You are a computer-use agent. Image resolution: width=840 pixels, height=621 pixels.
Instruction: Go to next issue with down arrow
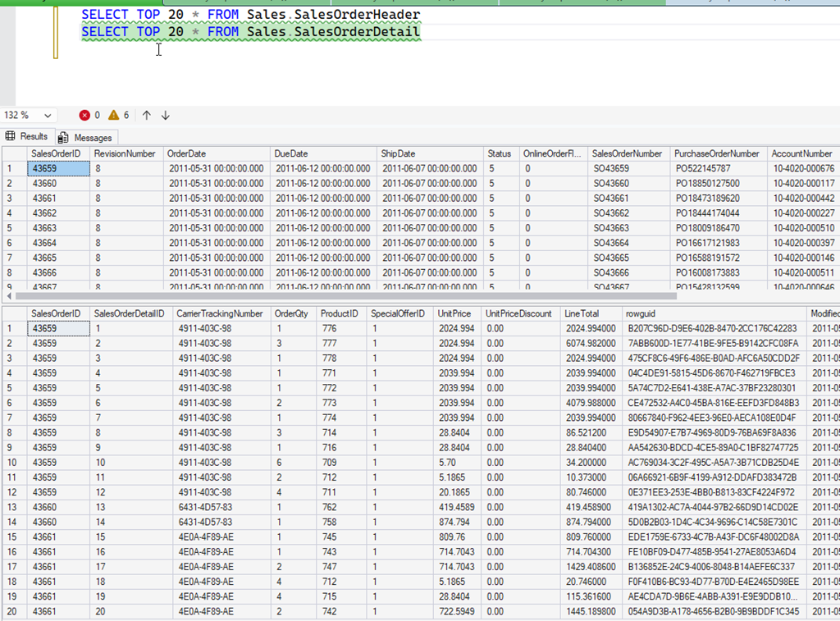click(x=165, y=116)
